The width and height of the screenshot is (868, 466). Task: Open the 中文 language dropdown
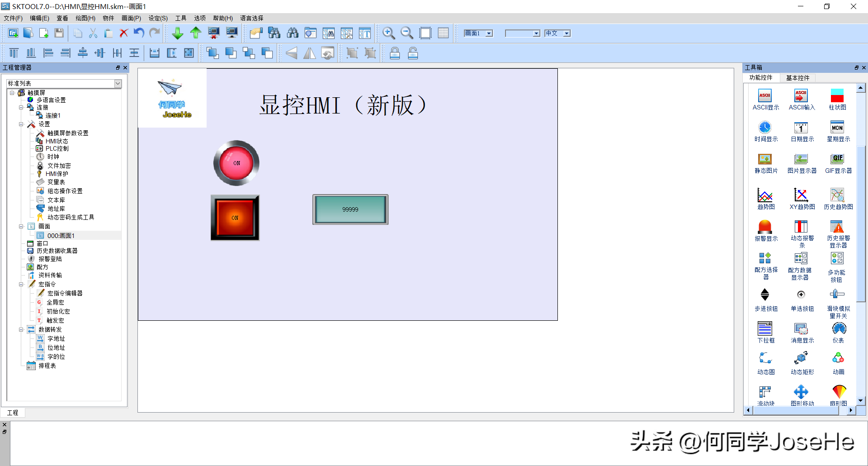point(566,33)
